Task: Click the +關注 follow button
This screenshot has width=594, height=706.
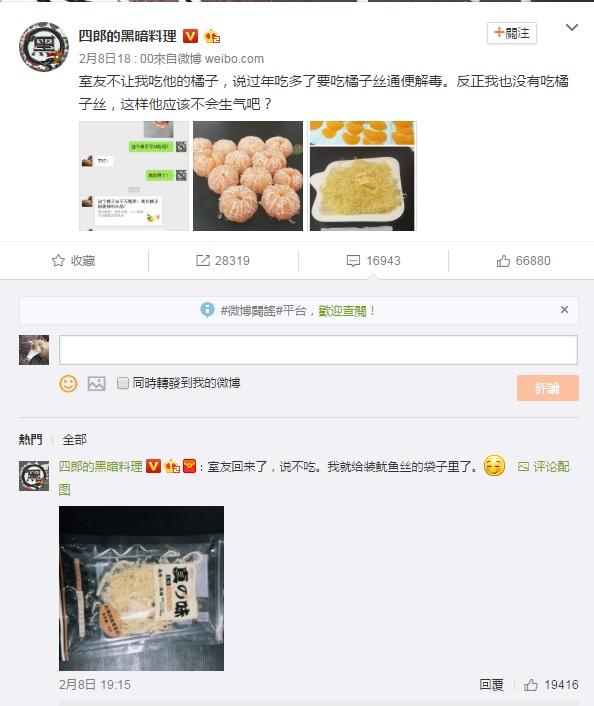Action: point(512,33)
